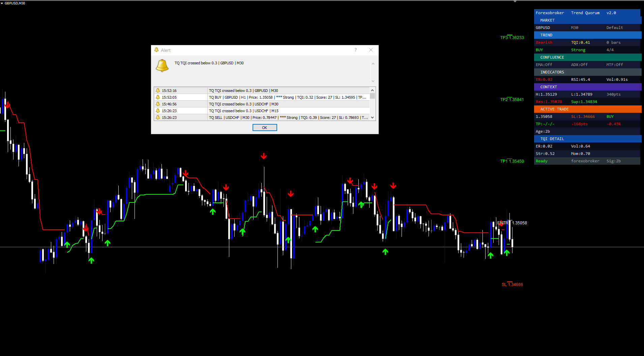Viewport: 644px width, 356px height.
Task: Click the Vol:0.91s reading
Action: tap(617, 79)
